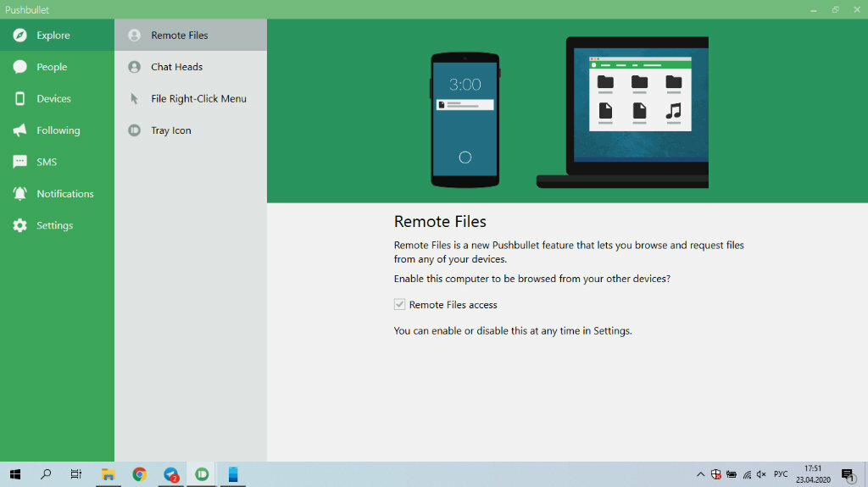Select the File Right-Click Menu entry
Image resolution: width=868 pixels, height=487 pixels.
click(191, 98)
